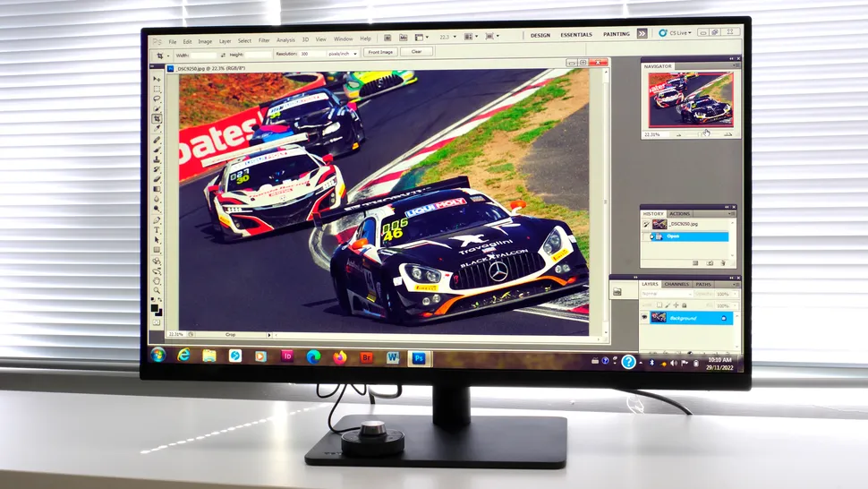
Task: Open the pixels/inch resolution units dropdown
Action: click(x=342, y=54)
